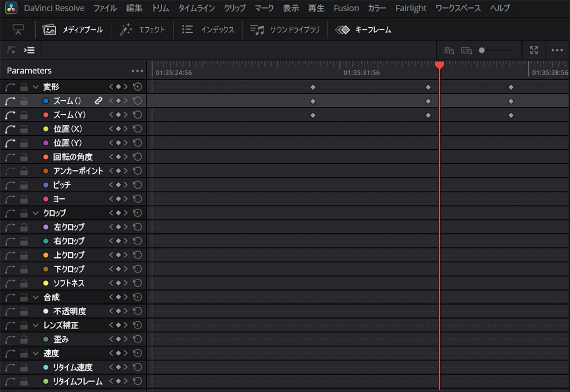The width and height of the screenshot is (570, 392).
Task: Go to previous keyframe on 不透明度
Action: tap(111, 311)
